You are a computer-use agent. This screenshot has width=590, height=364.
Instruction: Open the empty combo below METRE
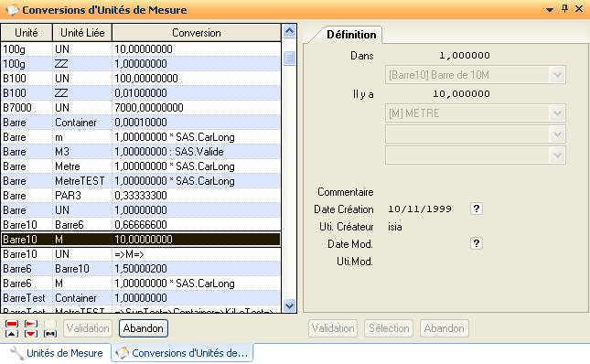point(557,134)
